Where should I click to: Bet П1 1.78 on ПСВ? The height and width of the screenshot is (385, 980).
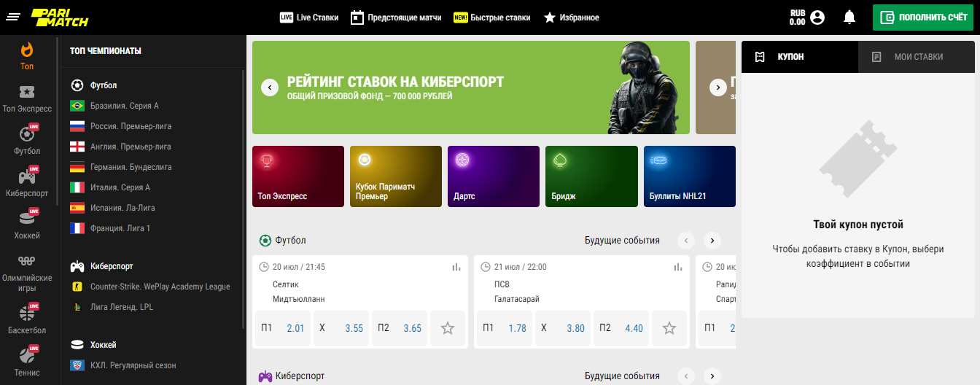click(x=505, y=328)
